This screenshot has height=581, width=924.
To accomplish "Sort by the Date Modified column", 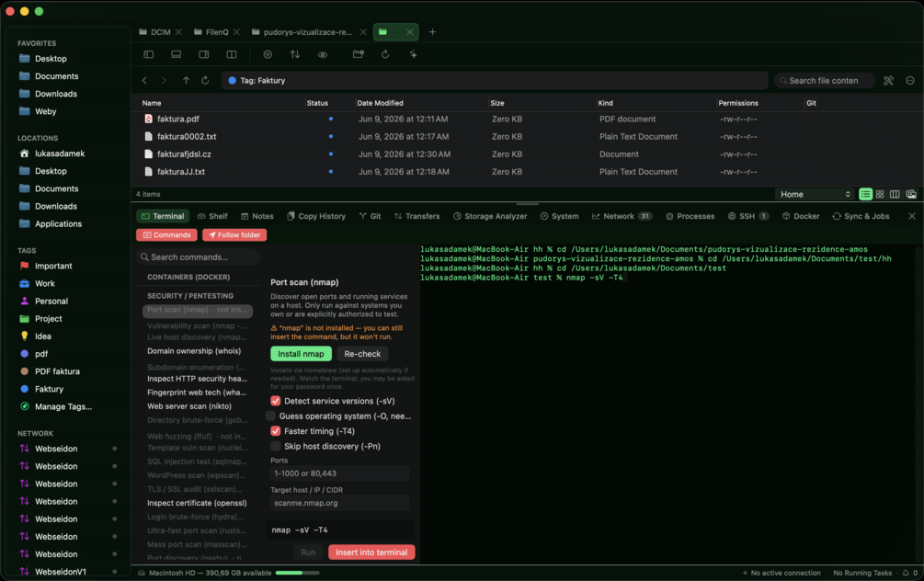I will pyautogui.click(x=380, y=103).
